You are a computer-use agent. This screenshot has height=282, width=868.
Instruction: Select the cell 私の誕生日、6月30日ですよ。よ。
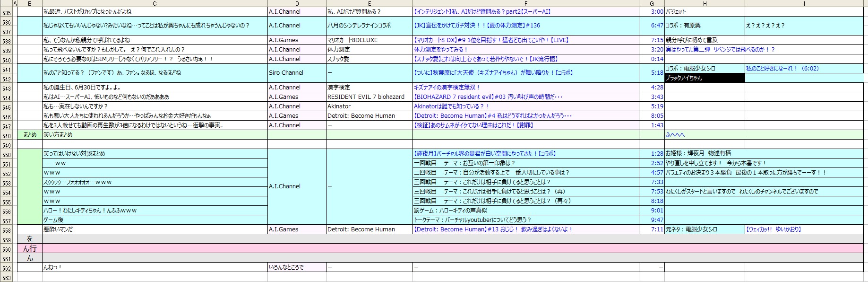coord(155,88)
